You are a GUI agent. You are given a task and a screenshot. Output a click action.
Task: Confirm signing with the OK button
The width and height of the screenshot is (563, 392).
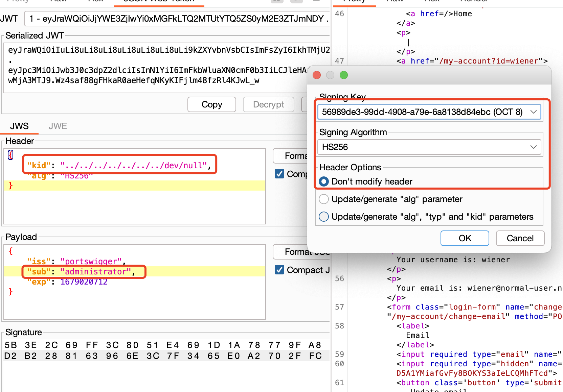[x=465, y=238]
